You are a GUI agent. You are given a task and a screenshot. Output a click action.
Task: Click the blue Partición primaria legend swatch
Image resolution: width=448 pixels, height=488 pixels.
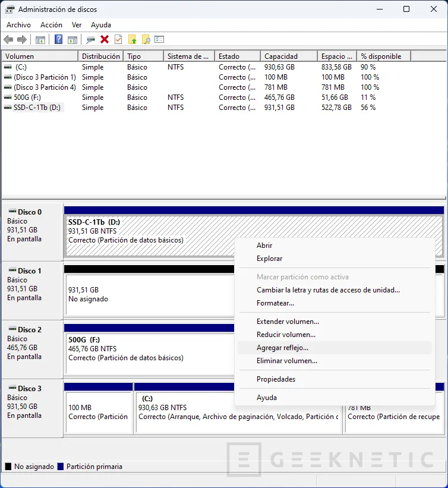[61, 467]
